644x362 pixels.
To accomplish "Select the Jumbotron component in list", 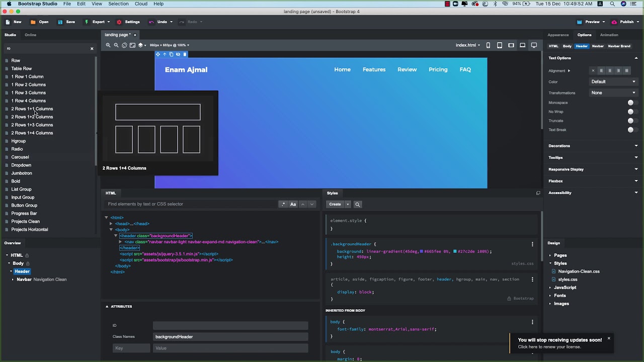I will [x=22, y=173].
